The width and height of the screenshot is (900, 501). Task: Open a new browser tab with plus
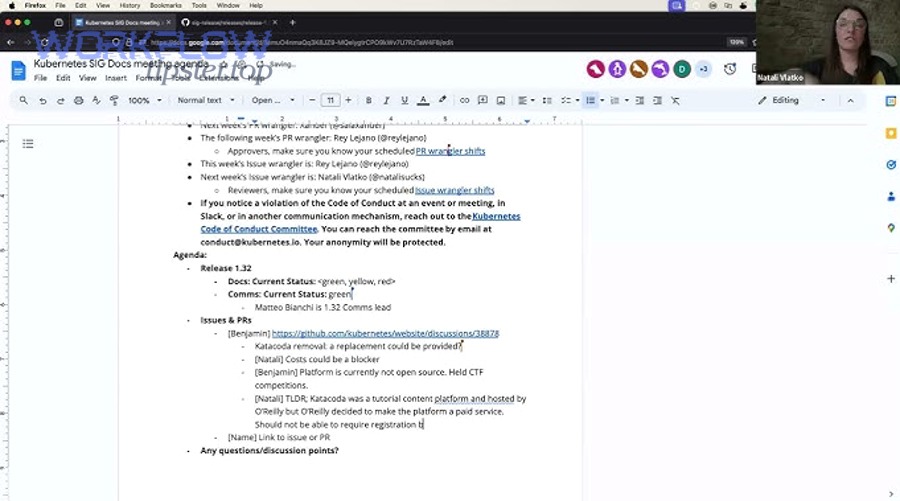pyautogui.click(x=292, y=22)
